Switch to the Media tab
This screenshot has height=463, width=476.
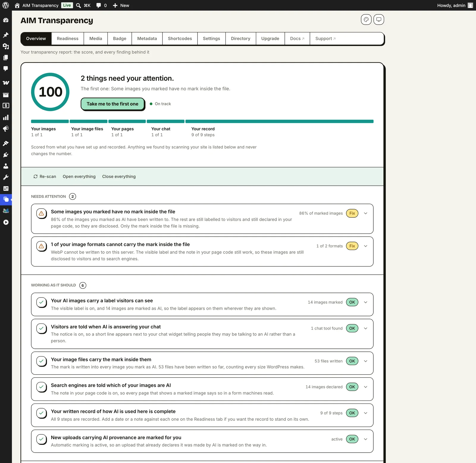(x=96, y=39)
